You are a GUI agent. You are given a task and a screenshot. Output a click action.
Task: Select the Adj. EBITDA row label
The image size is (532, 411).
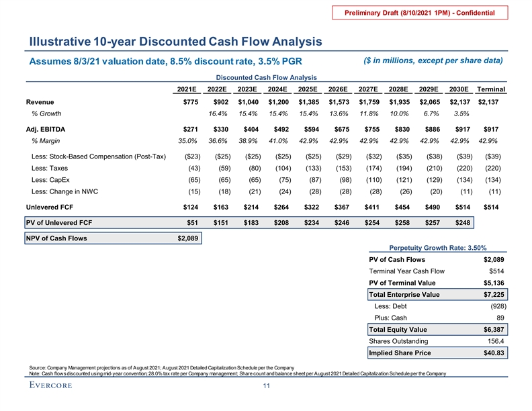[46, 129]
